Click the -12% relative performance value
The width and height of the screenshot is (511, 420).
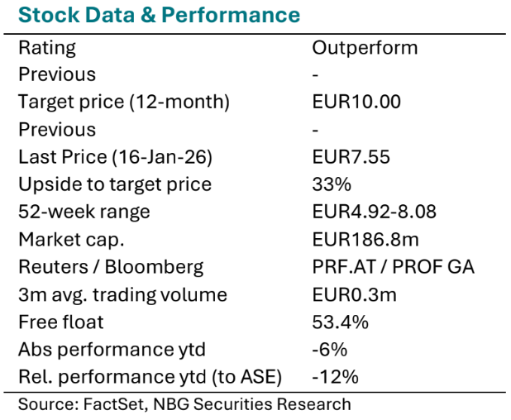tap(335, 377)
